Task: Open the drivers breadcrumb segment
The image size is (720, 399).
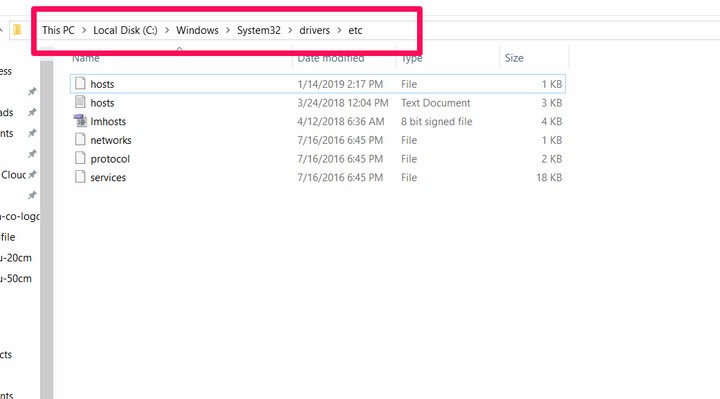Action: tap(315, 30)
